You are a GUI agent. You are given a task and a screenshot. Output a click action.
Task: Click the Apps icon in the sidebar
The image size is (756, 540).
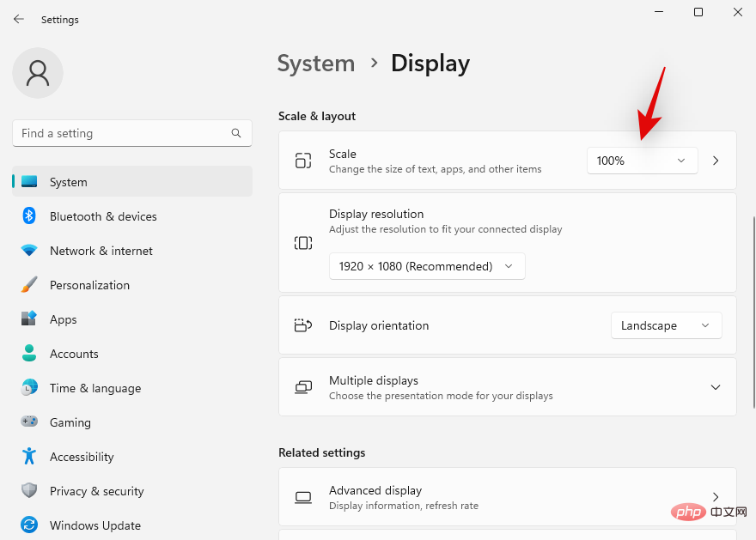(28, 319)
